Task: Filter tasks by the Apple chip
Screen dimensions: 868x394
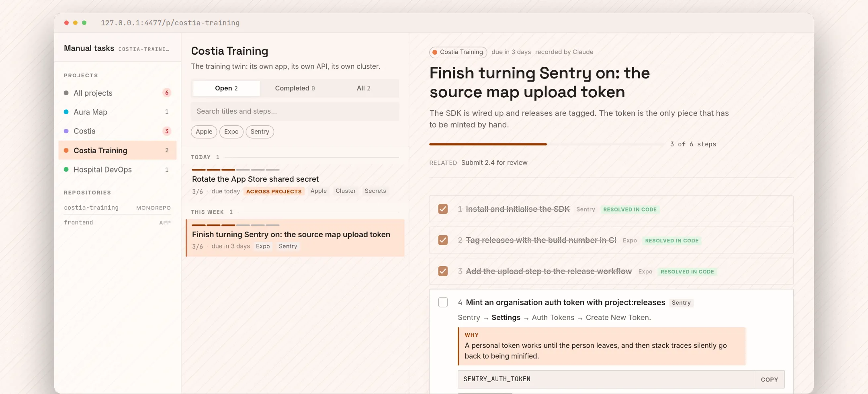Action: 204,132
